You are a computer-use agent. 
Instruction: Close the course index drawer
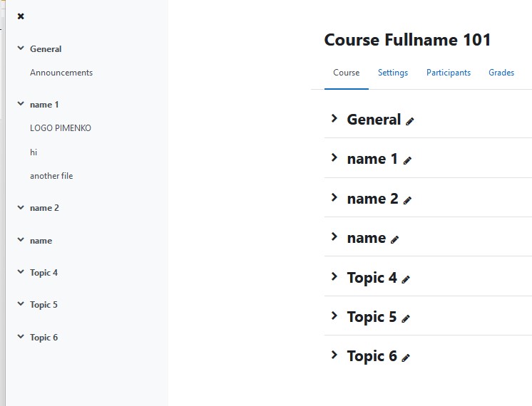[21, 16]
